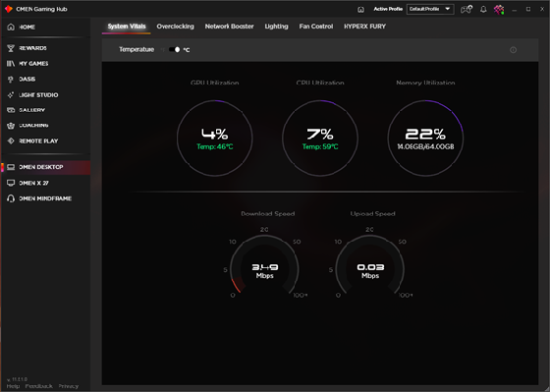Click the user avatar icon
The height and width of the screenshot is (392, 550).
pyautogui.click(x=499, y=9)
